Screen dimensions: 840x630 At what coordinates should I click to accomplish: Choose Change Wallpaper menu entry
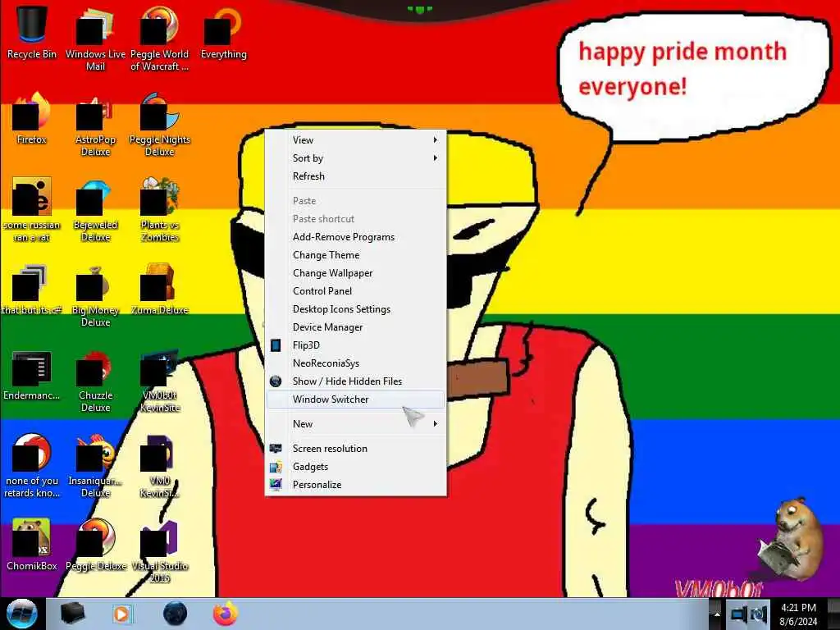click(356, 273)
